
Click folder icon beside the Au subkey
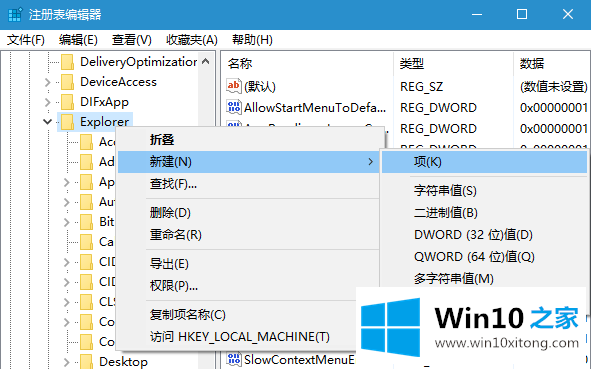click(x=86, y=202)
